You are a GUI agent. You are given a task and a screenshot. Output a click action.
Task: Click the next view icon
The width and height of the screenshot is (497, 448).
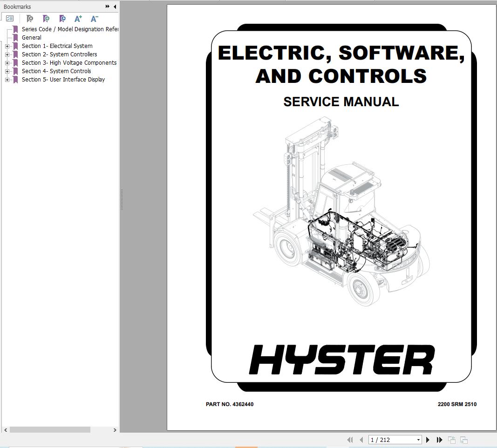[x=464, y=440]
